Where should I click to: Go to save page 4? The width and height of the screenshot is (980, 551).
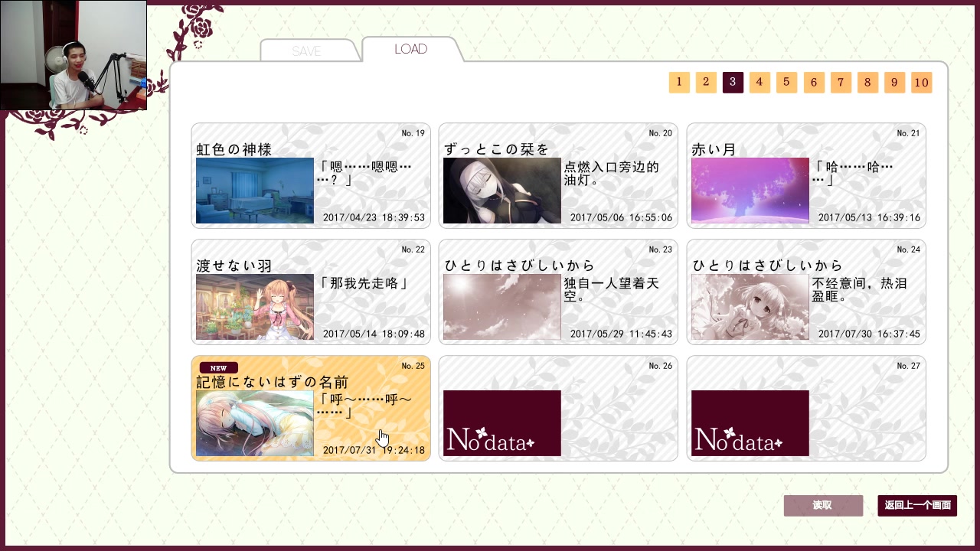coord(759,83)
